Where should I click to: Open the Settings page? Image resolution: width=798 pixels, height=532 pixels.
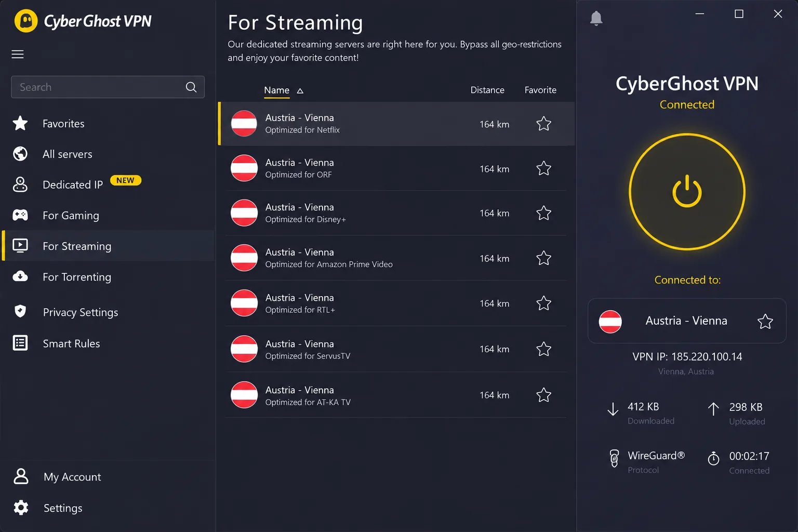108,508
